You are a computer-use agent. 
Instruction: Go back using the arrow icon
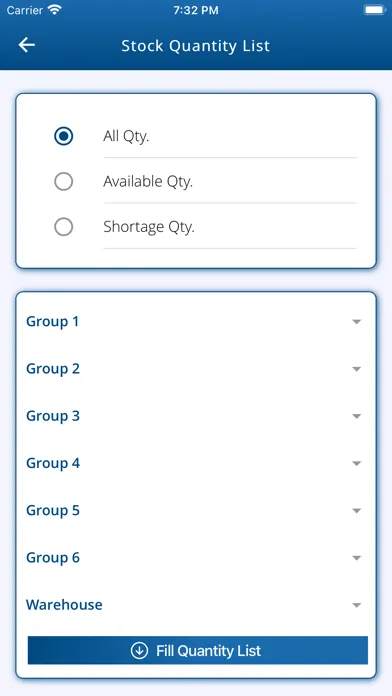pos(27,45)
